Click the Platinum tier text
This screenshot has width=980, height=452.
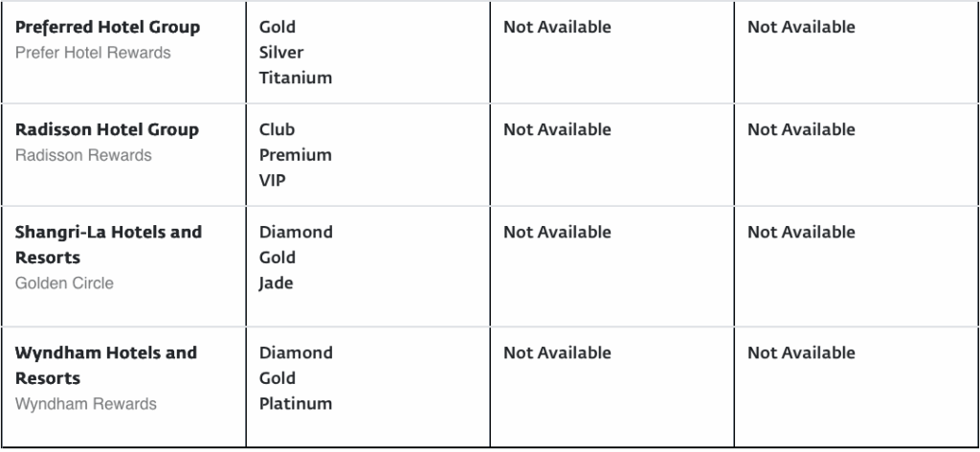296,403
